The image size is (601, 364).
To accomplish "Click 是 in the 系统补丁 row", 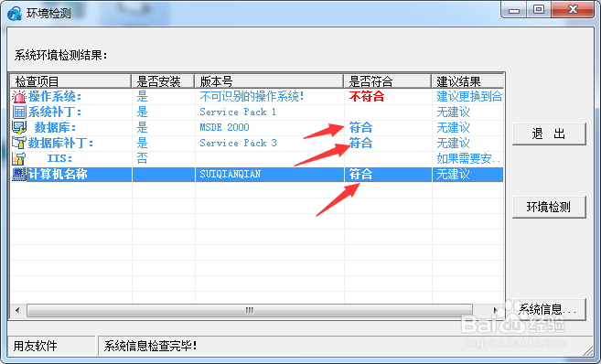I will 142,112.
